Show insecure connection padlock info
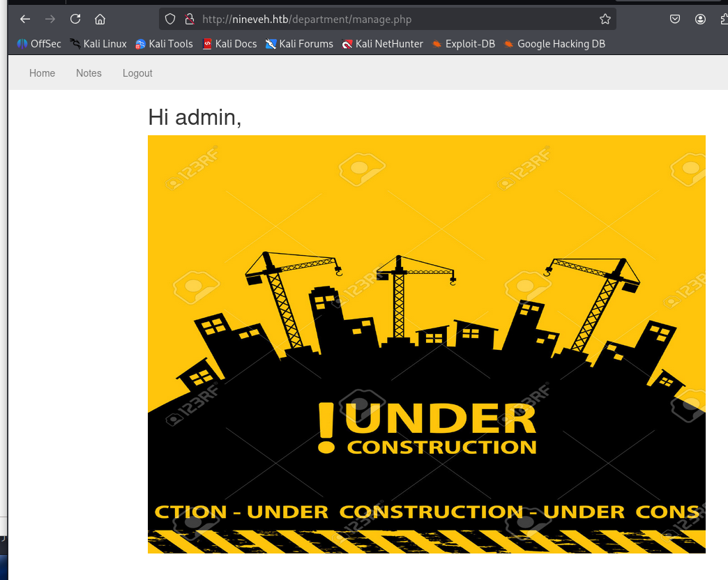The height and width of the screenshot is (580, 728). pos(190,19)
